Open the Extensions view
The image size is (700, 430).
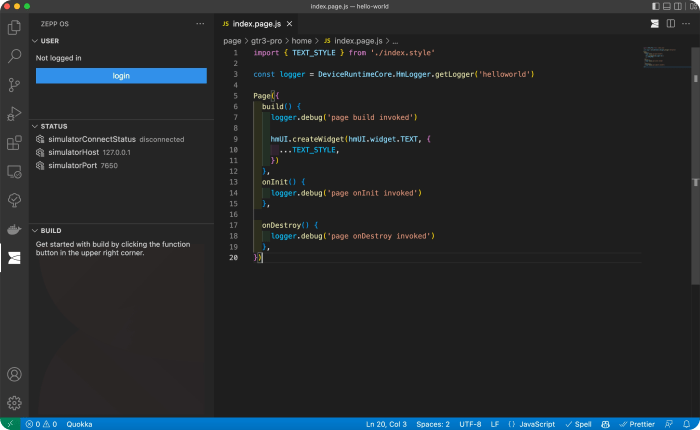click(x=14, y=143)
